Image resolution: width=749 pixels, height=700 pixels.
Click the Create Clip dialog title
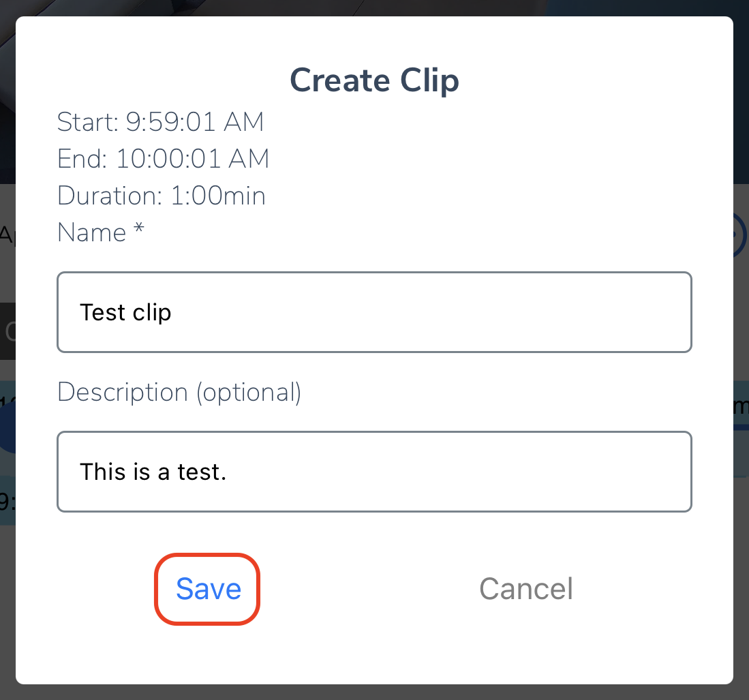click(x=375, y=80)
